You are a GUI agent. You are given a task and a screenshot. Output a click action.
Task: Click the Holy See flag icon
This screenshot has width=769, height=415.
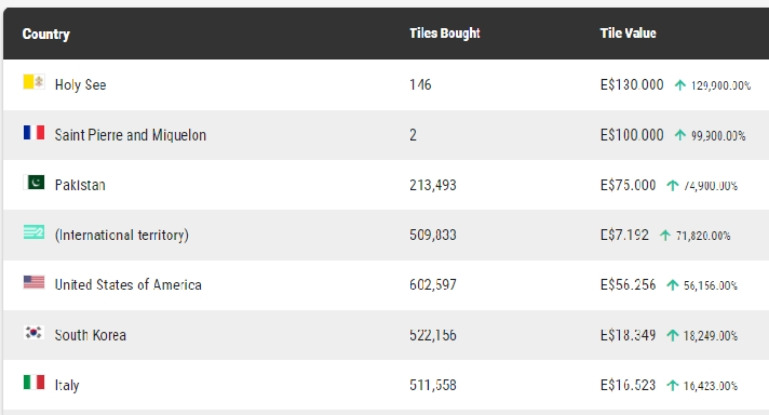[x=34, y=82]
